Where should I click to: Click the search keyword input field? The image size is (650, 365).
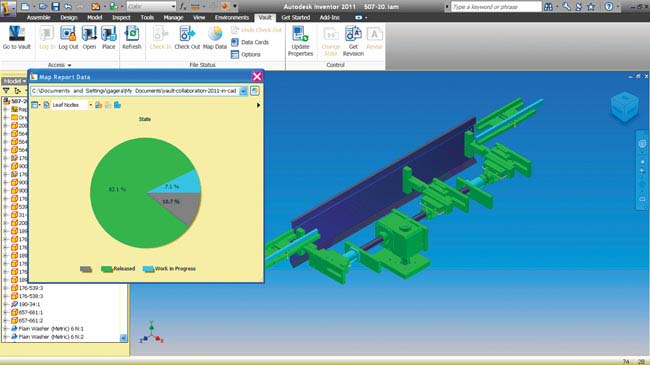(x=496, y=7)
